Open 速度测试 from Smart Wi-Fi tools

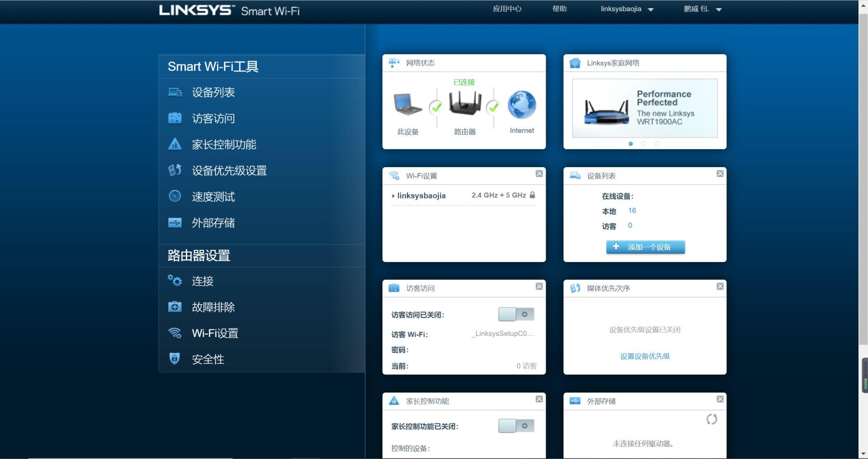[x=213, y=197]
